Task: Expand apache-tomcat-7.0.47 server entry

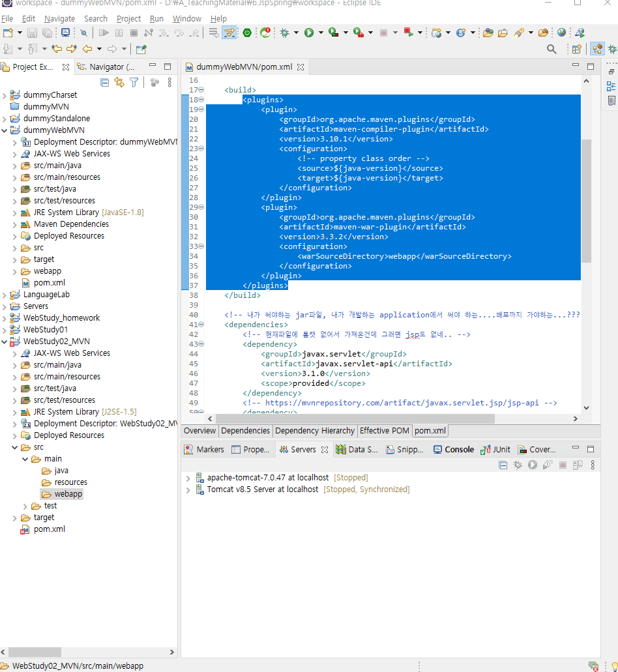Action: [188, 478]
